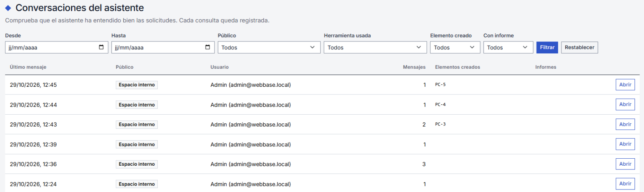Open the conversation from 12:24
This screenshot has width=644, height=192.
(625, 184)
